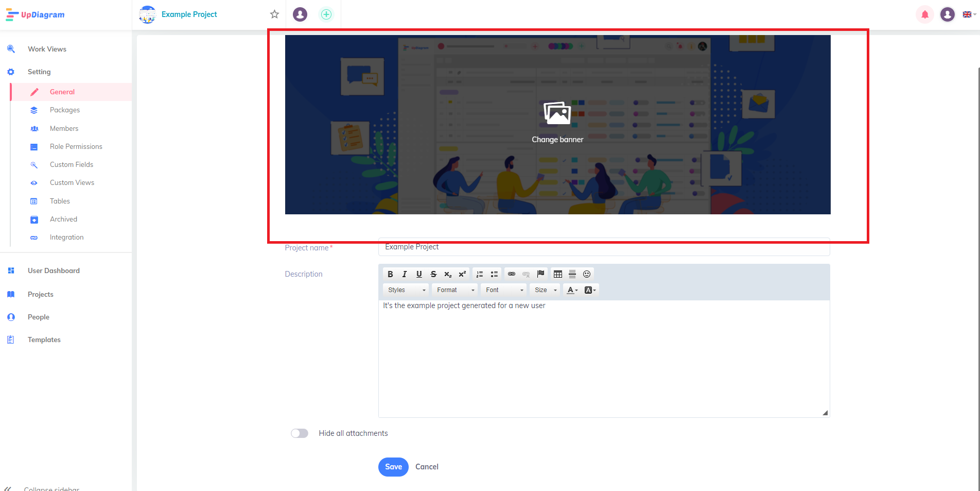This screenshot has width=980, height=491.
Task: Open the text color picker
Action: (x=572, y=290)
